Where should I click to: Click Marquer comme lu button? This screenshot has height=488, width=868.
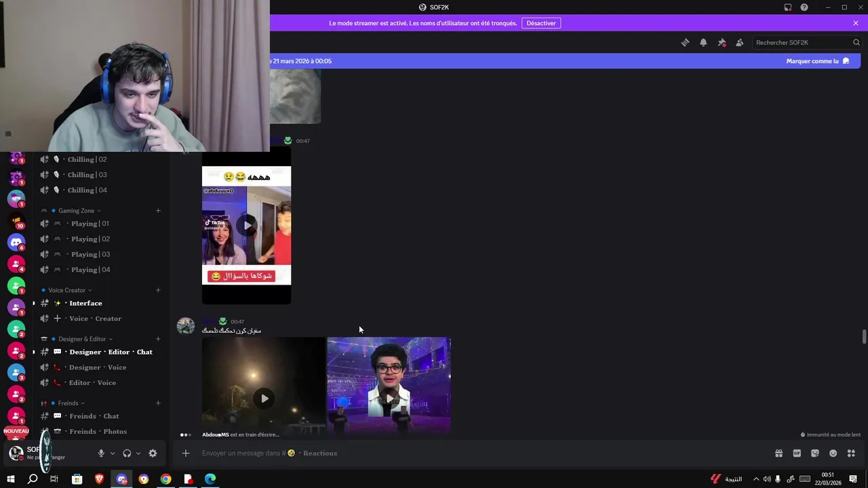pyautogui.click(x=818, y=61)
